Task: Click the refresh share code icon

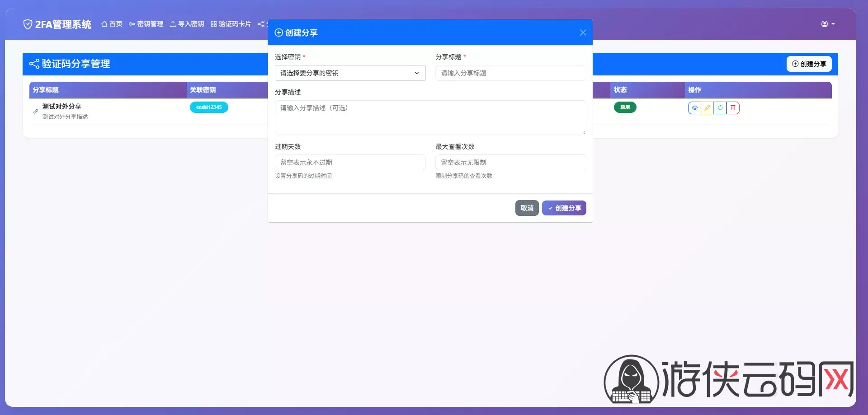Action: pos(720,108)
